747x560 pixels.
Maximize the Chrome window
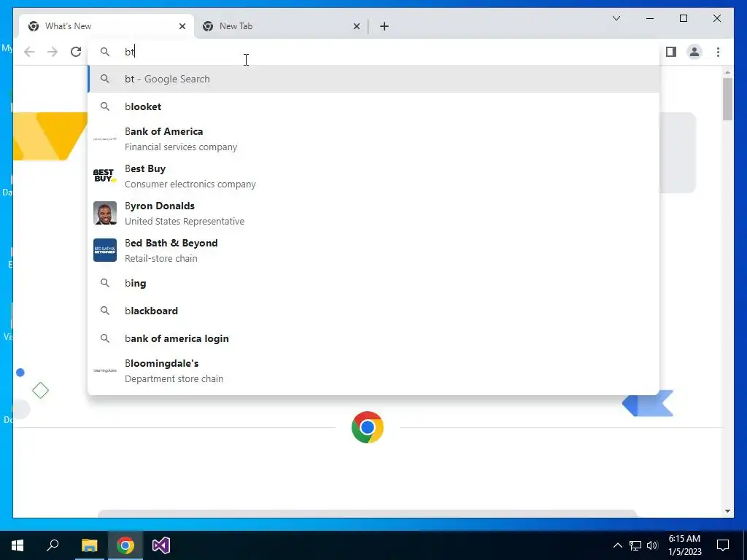[x=683, y=18]
